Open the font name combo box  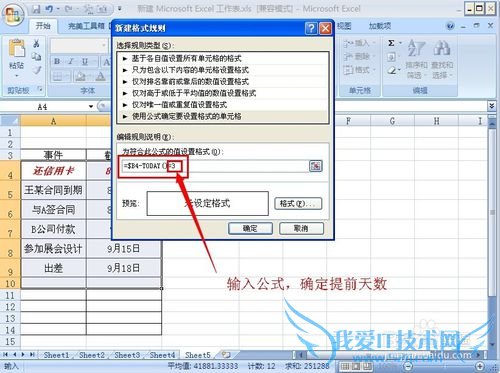pos(79,45)
